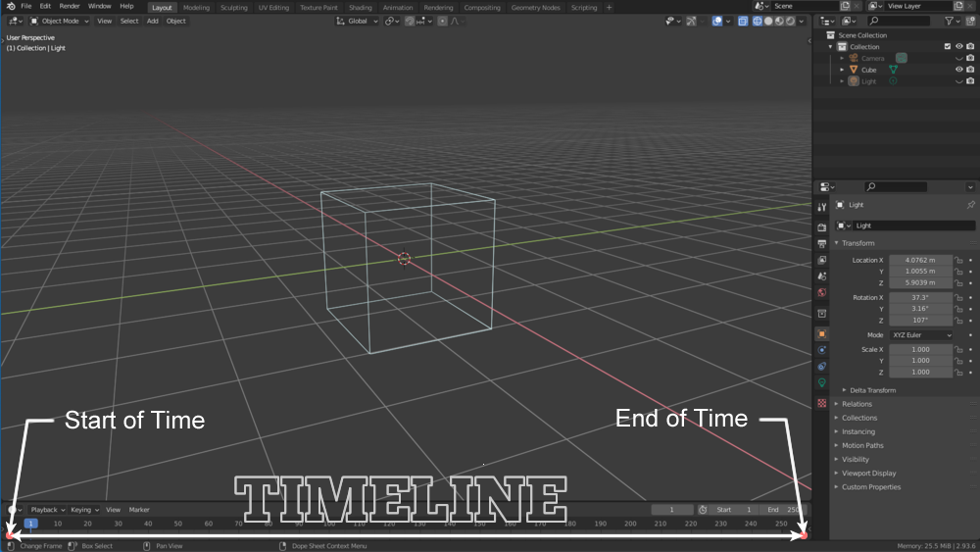Open timeline Keying popover
This screenshot has width=980, height=552.
(84, 510)
